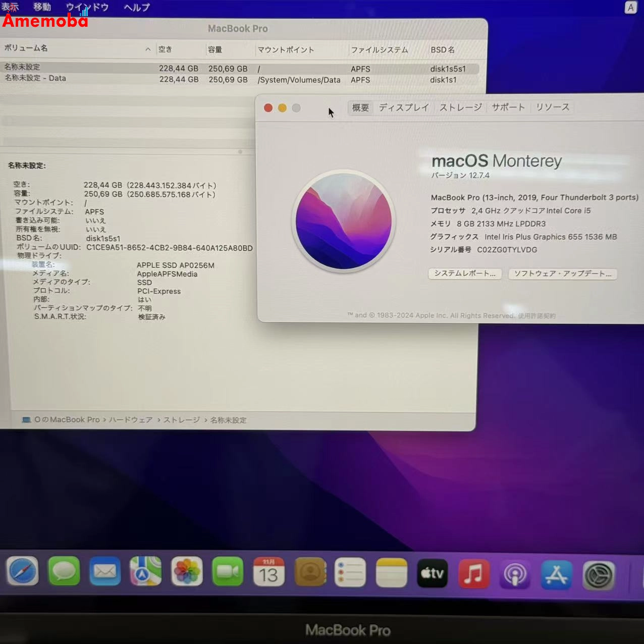Open the Reminders app icon
644x644 pixels.
point(350,572)
